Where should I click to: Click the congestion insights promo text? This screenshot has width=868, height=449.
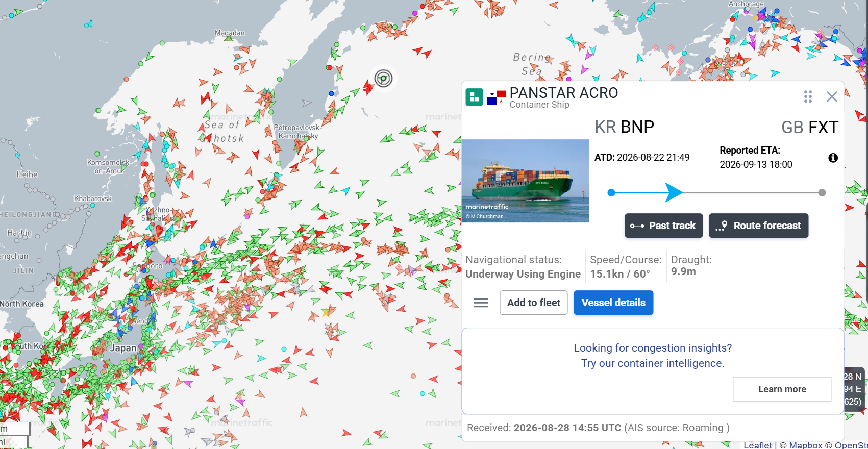point(653,356)
